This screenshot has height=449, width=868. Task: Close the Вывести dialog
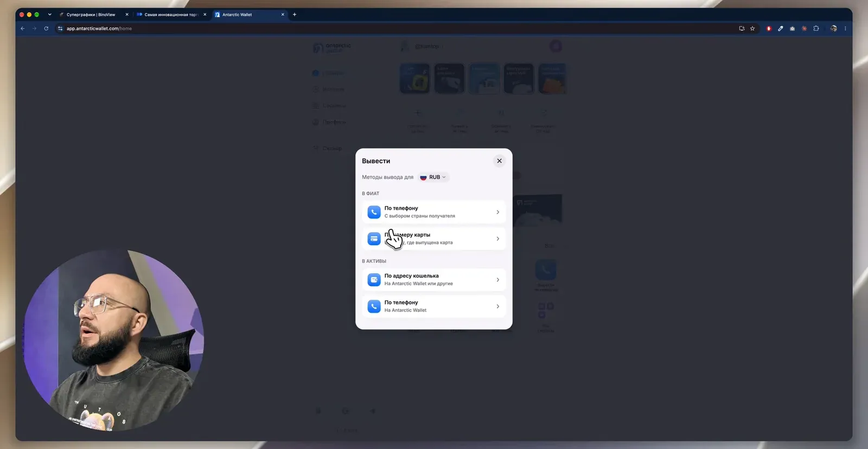coord(499,161)
